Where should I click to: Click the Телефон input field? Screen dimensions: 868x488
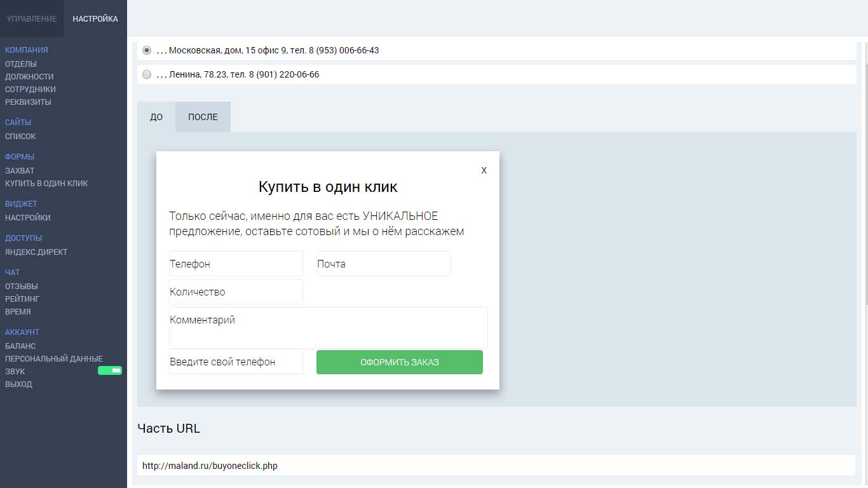[x=236, y=264]
